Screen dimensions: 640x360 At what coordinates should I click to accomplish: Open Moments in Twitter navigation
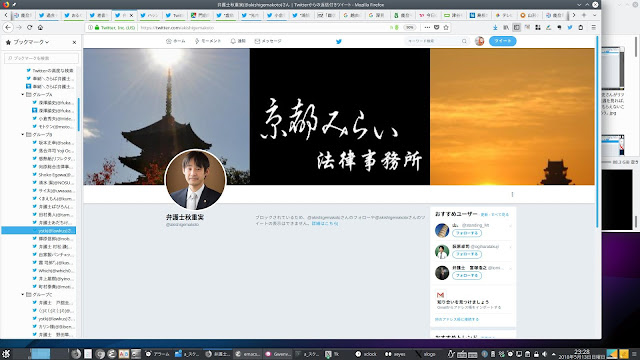208,41
